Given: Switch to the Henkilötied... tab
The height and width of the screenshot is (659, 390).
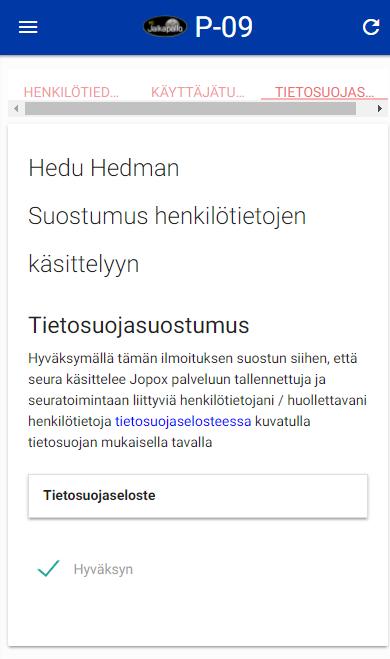Looking at the screenshot, I should click(71, 92).
